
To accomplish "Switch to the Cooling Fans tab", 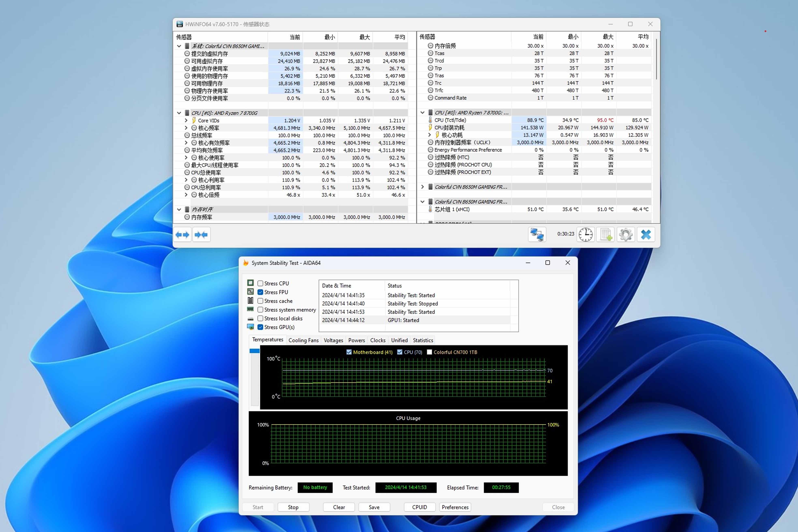I will (x=303, y=340).
